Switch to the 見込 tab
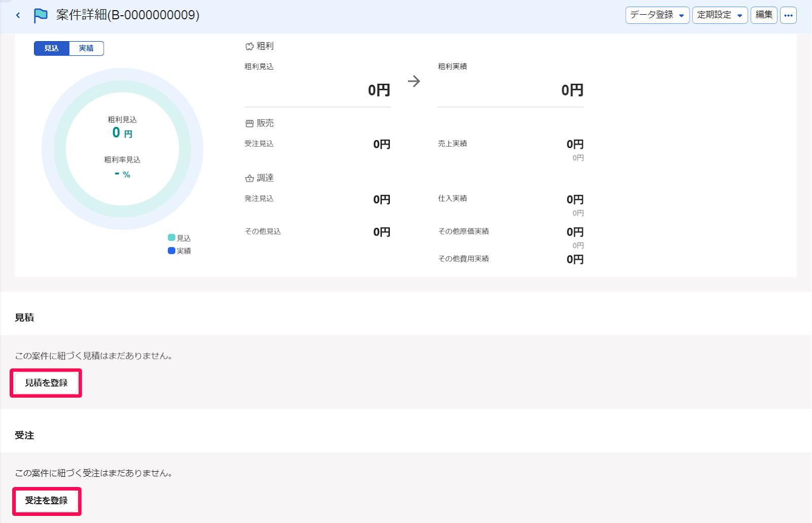Viewport: 812px width, 523px height. click(x=51, y=48)
